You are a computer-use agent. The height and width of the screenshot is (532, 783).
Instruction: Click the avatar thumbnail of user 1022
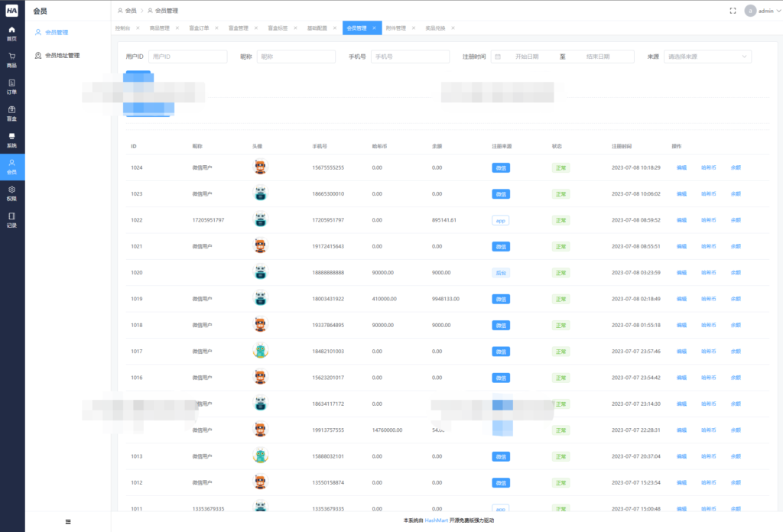point(261,219)
